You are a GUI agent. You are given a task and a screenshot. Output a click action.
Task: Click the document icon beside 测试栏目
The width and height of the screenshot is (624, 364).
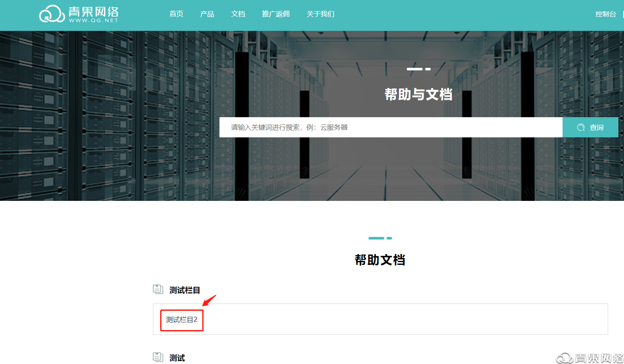tap(158, 289)
